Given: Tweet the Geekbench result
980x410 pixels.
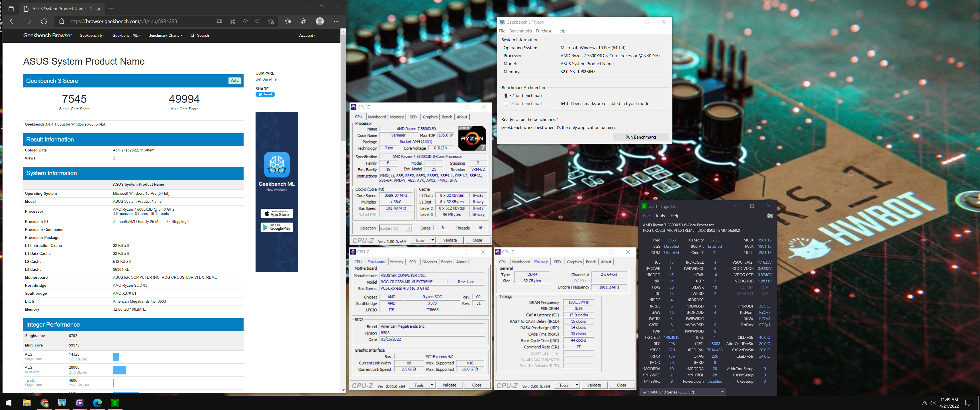Looking at the screenshot, I should pyautogui.click(x=265, y=94).
